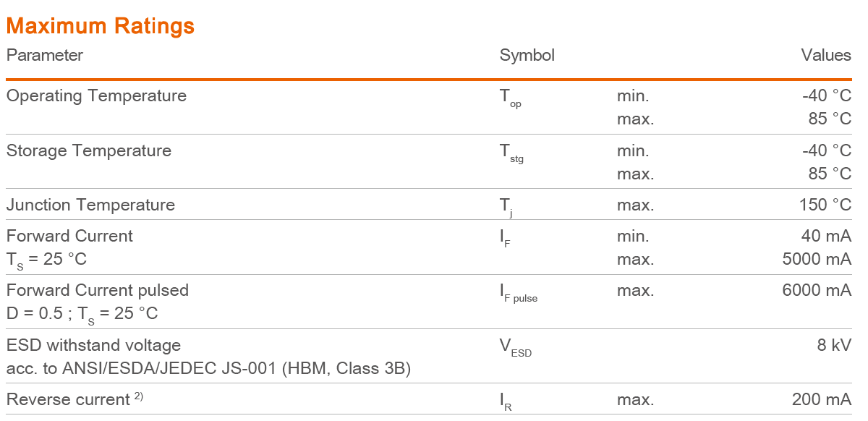The width and height of the screenshot is (868, 421).
Task: Select the ESD withstand voltage label
Action: [x=93, y=344]
